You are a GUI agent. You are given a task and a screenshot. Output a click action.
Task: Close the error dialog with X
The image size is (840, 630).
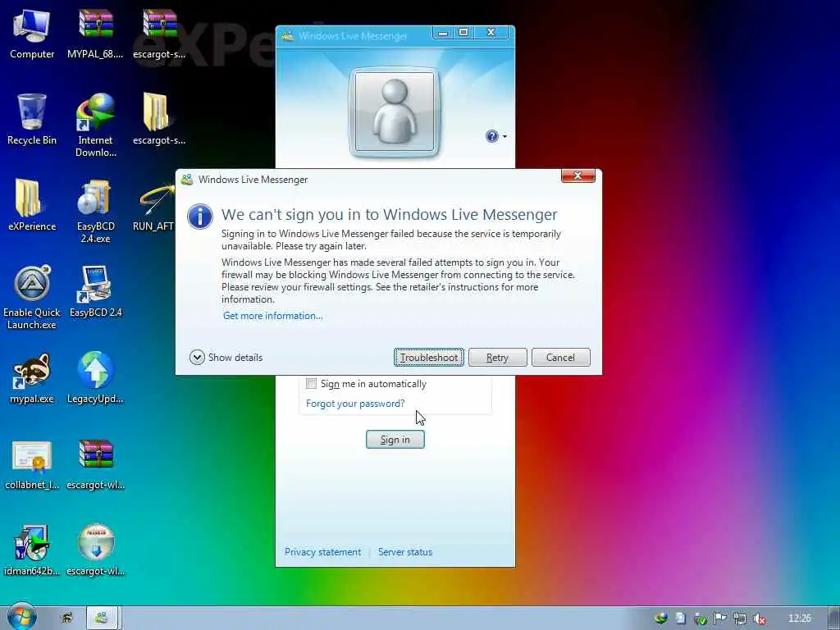click(x=578, y=176)
